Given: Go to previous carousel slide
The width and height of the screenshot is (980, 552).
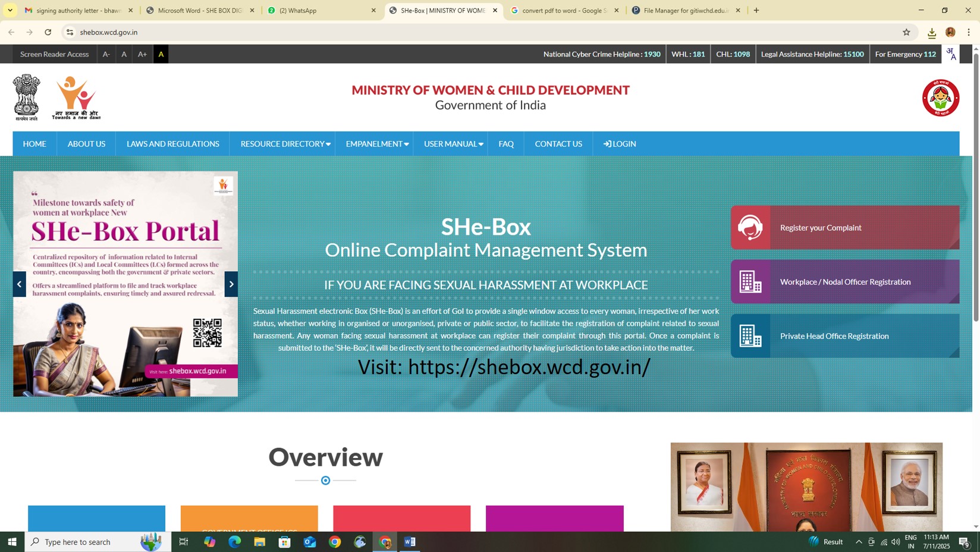Looking at the screenshot, I should pos(20,284).
